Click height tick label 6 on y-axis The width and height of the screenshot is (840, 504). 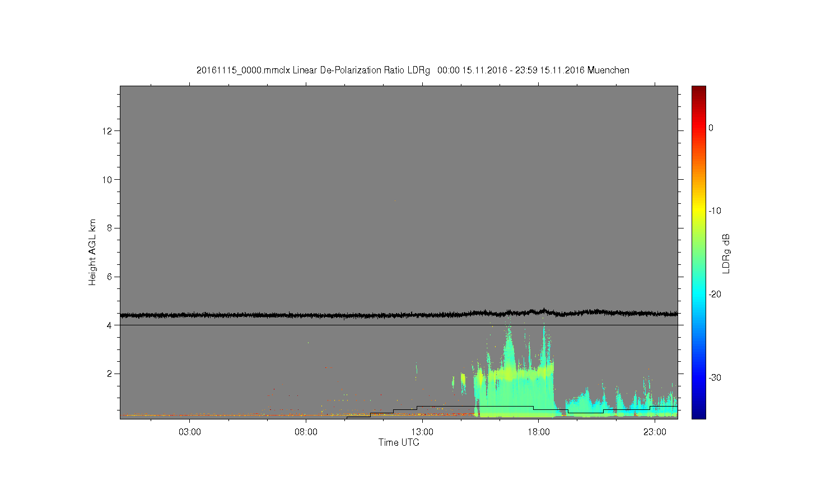(x=110, y=277)
